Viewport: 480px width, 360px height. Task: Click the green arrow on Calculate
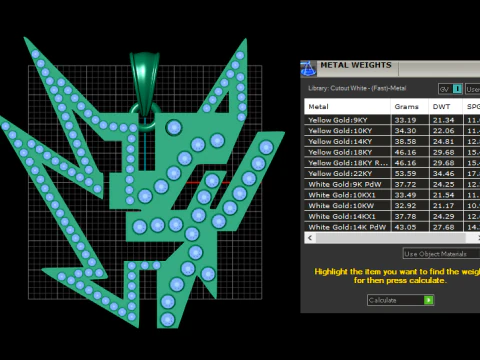(x=428, y=300)
